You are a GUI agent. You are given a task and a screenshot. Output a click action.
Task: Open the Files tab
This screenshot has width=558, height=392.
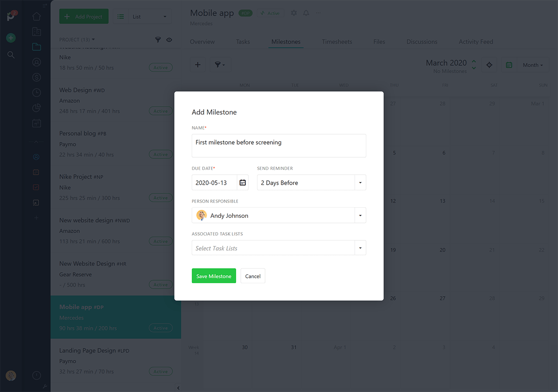379,42
